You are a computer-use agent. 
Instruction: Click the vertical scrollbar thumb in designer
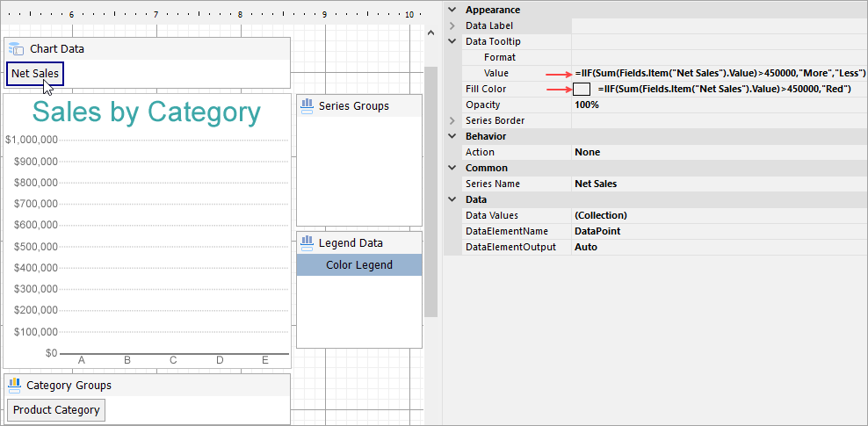click(x=430, y=192)
